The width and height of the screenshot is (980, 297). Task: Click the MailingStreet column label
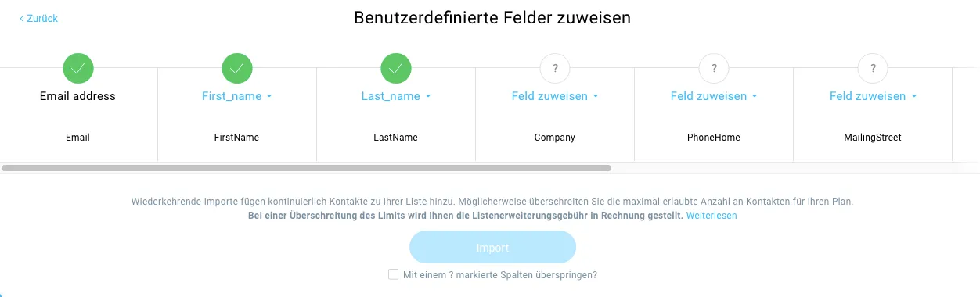(873, 138)
